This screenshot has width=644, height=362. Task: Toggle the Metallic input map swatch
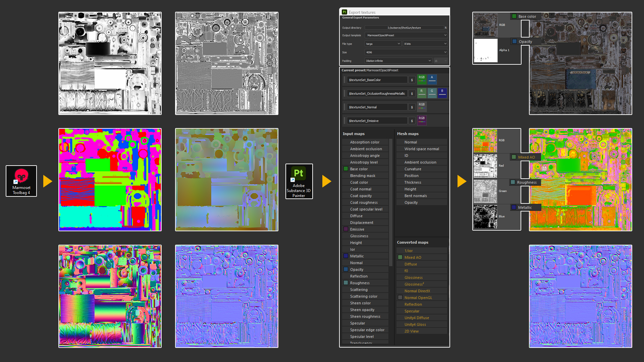click(x=346, y=256)
